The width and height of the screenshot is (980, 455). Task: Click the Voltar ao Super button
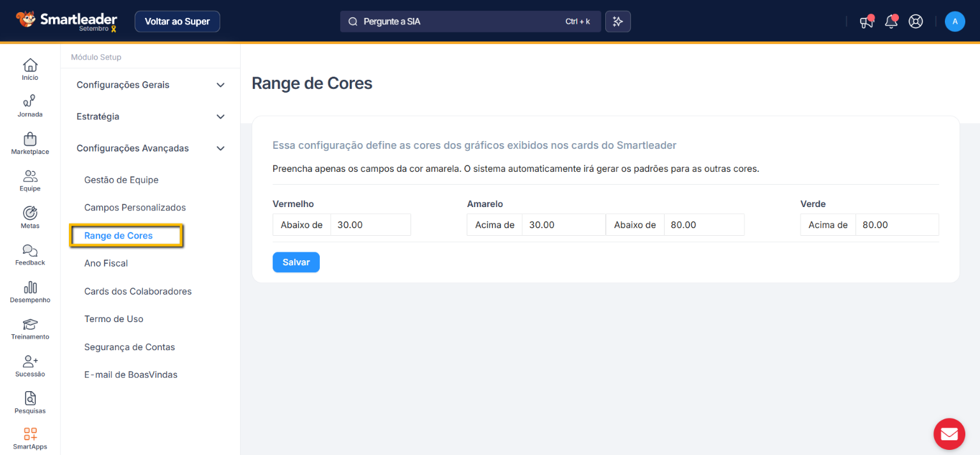(x=177, y=22)
